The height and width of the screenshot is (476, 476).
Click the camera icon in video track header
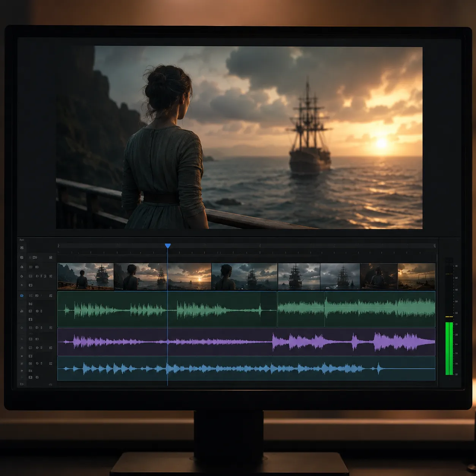35,257
